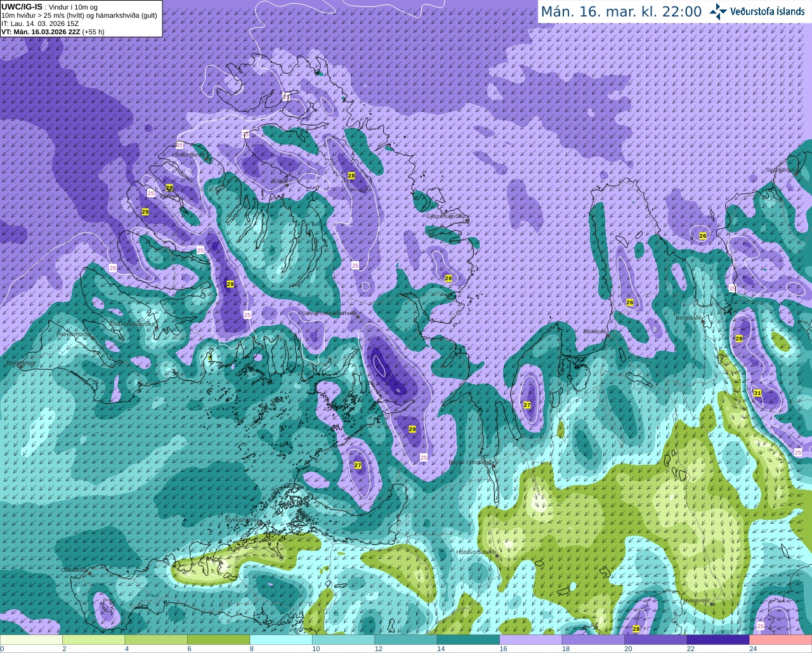Pick the 6–8 m/s olive green legend swatch
This screenshot has height=653, width=812.
218,640
